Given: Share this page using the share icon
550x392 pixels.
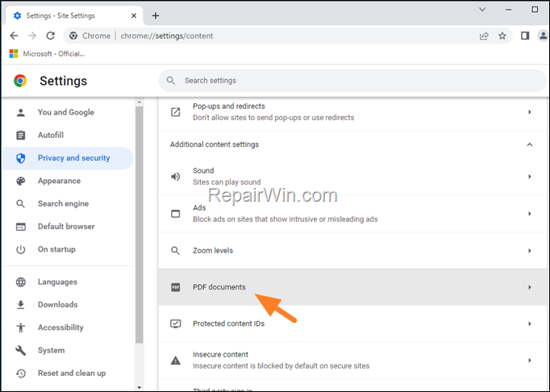Looking at the screenshot, I should pyautogui.click(x=484, y=35).
